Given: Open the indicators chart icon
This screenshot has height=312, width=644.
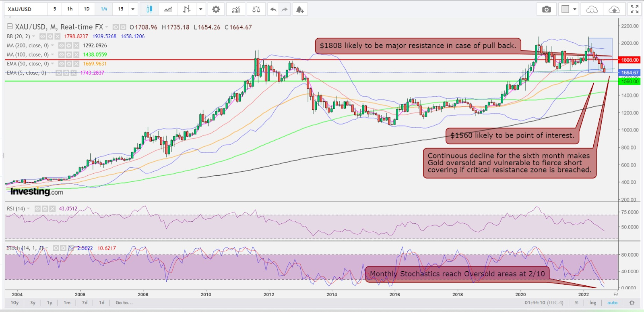Looking at the screenshot, I should pos(236,9).
